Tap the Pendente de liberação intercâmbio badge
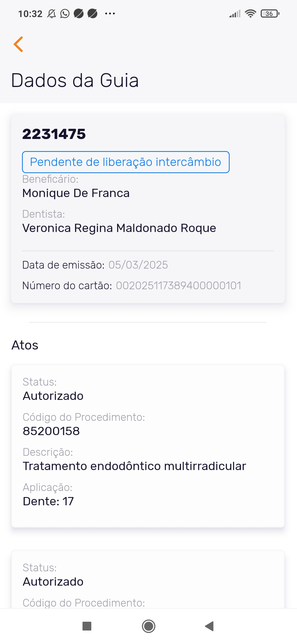297x644 pixels. coord(126,162)
